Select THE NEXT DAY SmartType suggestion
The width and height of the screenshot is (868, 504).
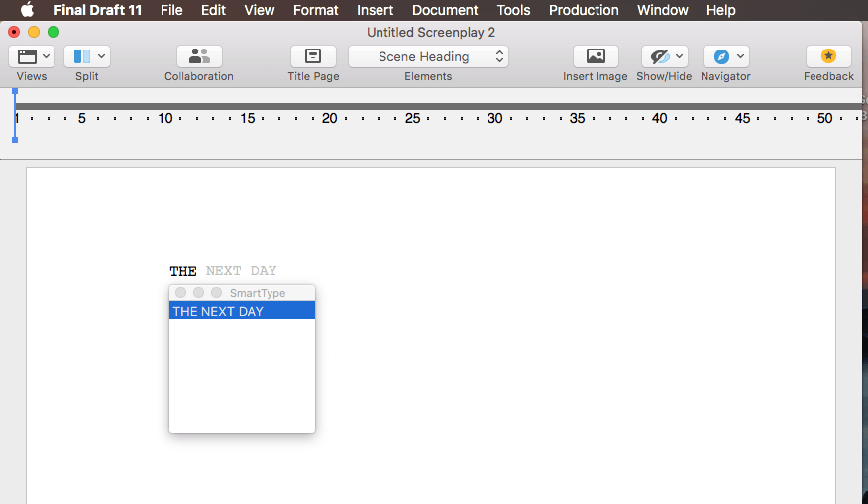[x=242, y=311]
